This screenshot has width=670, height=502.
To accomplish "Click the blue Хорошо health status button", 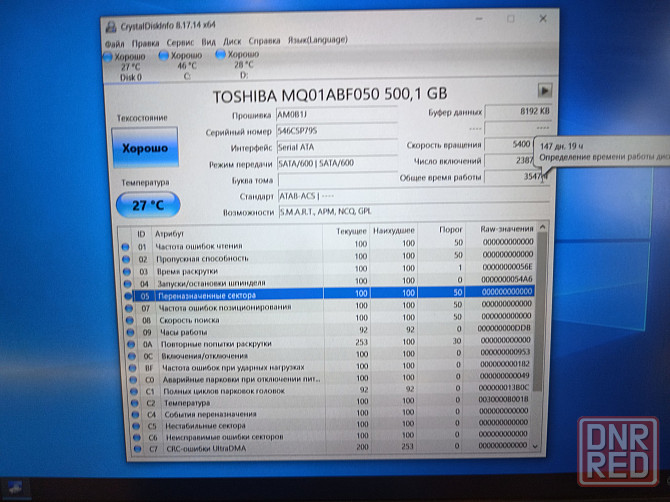I will [x=147, y=146].
